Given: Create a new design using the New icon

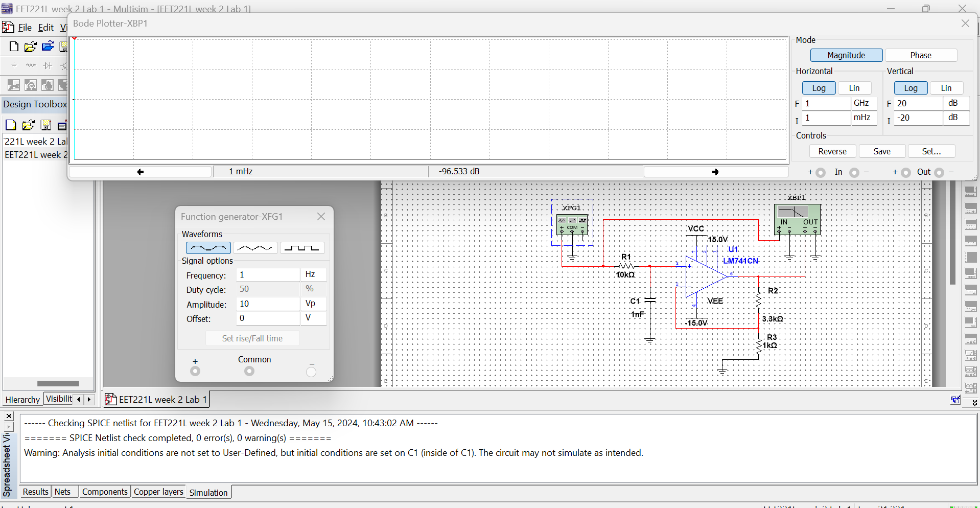Looking at the screenshot, I should click(x=13, y=46).
